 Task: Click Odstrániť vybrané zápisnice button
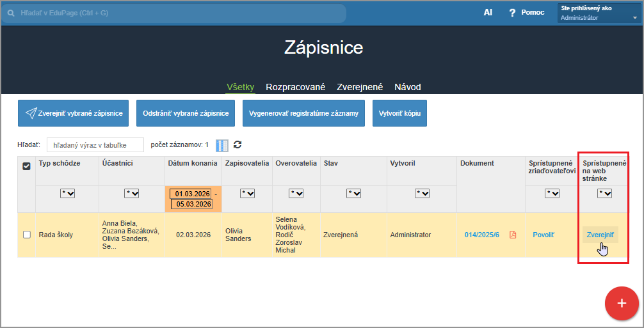point(186,113)
